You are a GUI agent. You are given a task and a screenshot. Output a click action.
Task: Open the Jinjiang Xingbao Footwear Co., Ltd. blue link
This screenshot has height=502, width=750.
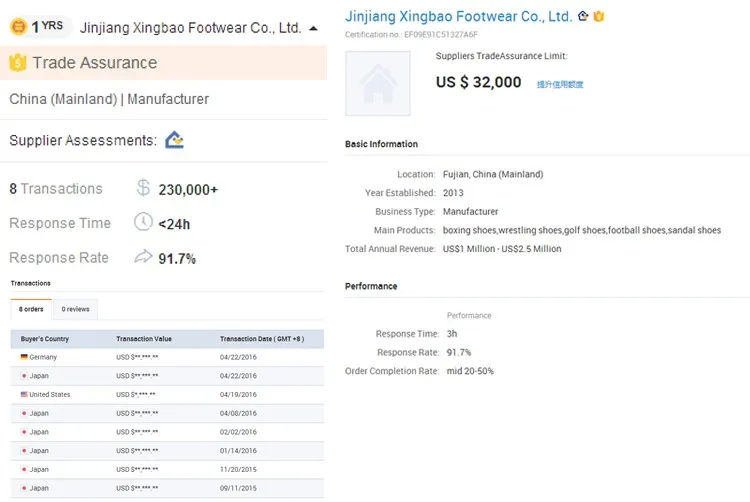(x=459, y=16)
